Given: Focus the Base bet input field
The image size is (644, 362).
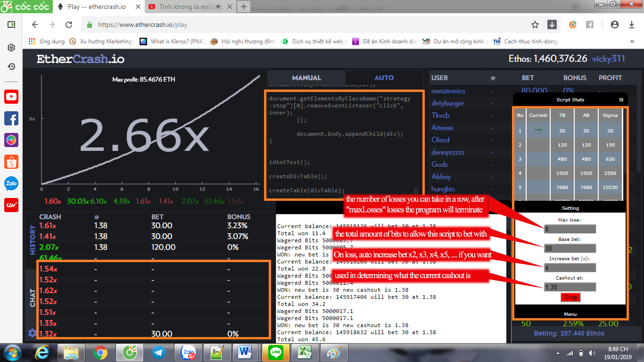Looking at the screenshot, I should [x=570, y=248].
